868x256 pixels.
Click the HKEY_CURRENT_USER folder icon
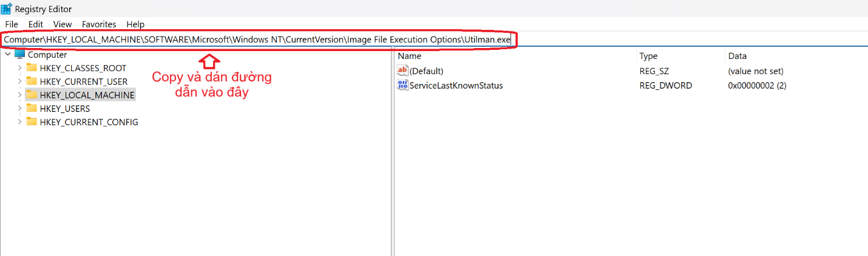[32, 81]
